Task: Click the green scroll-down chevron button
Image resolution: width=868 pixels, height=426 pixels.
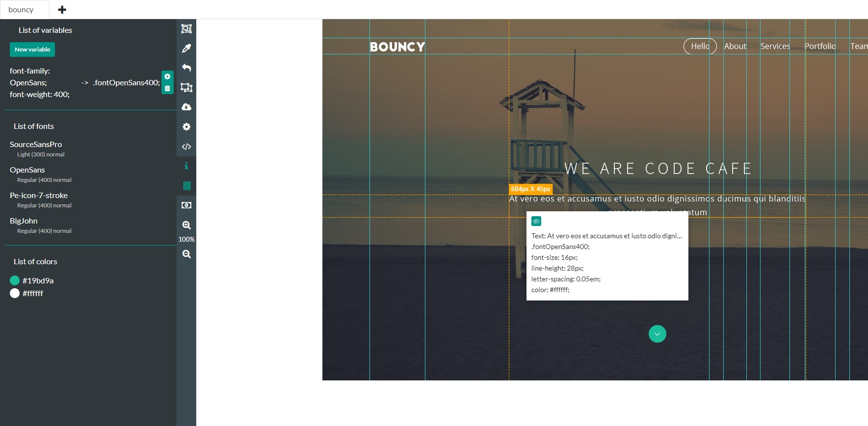Action: click(658, 334)
